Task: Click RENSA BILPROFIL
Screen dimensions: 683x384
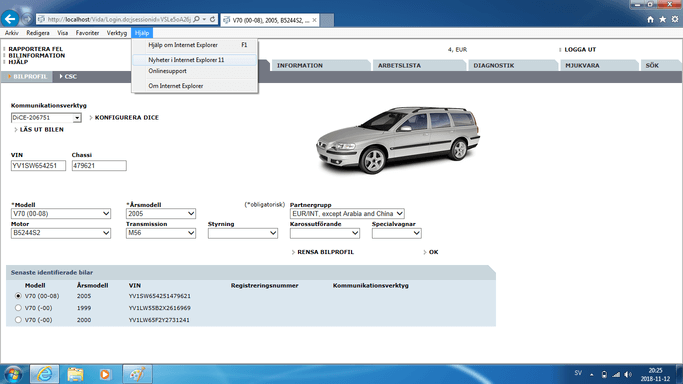Action: pos(325,252)
